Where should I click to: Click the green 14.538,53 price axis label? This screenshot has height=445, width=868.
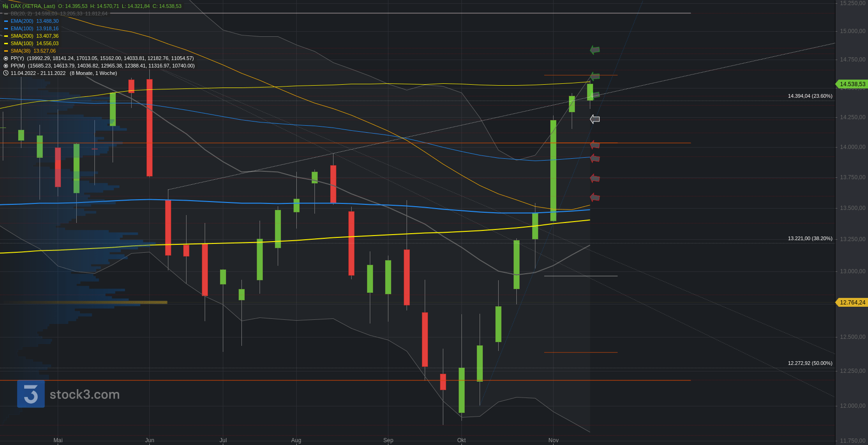tap(852, 84)
